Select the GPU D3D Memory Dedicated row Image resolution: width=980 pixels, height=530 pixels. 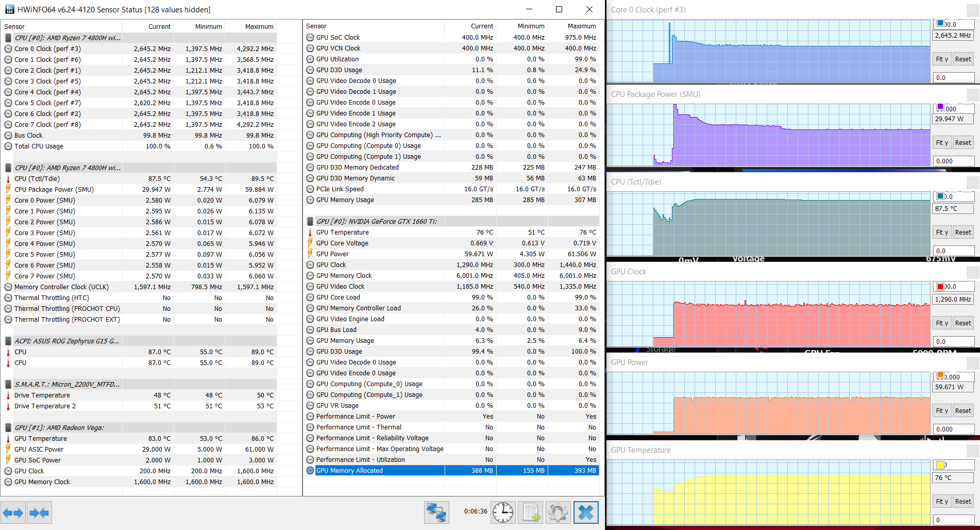click(x=451, y=168)
